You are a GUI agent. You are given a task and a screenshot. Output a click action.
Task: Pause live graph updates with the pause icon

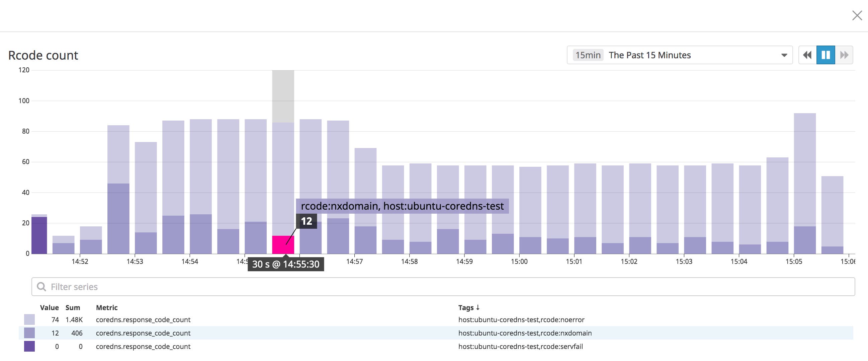825,55
